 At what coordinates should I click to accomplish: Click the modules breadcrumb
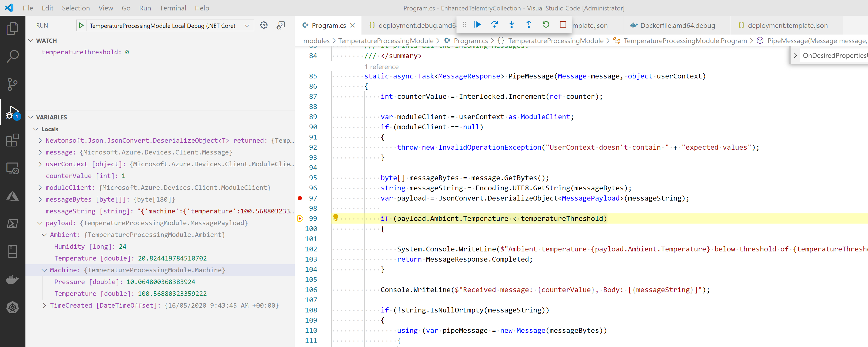316,41
